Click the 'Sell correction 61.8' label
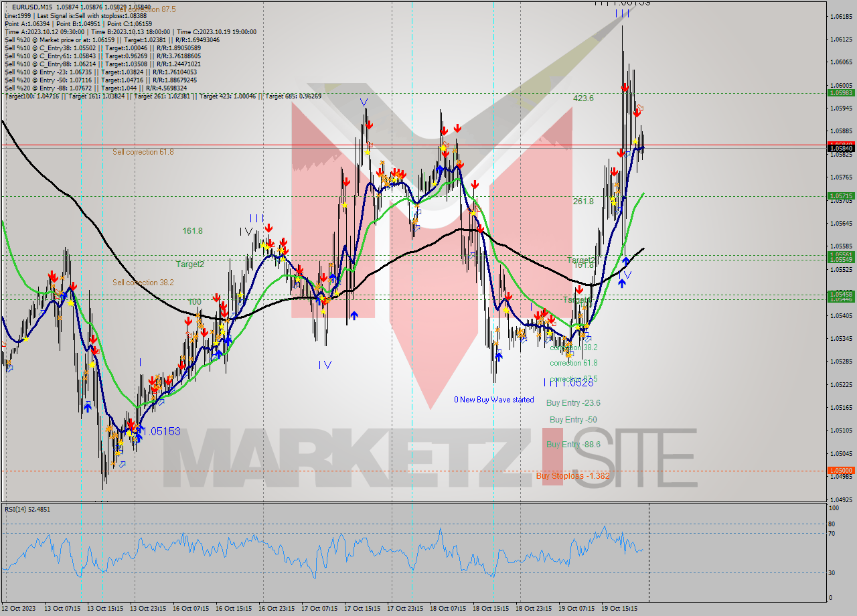 143,152
